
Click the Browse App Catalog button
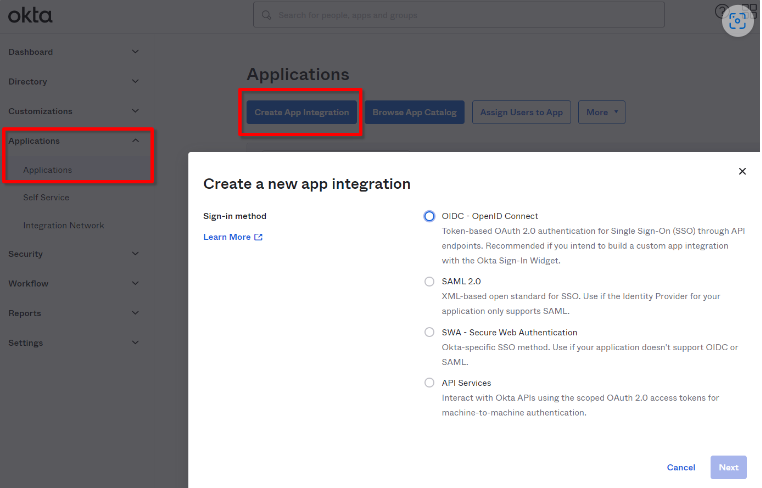point(414,112)
